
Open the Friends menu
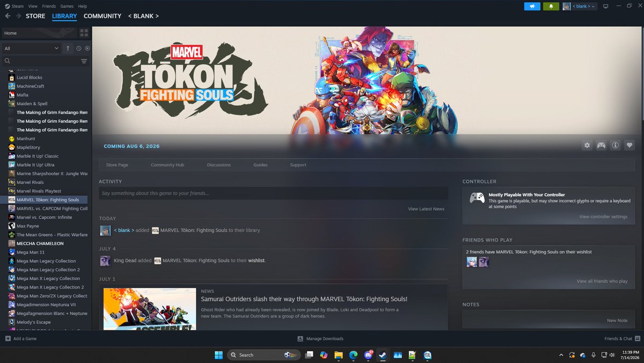coord(49,6)
